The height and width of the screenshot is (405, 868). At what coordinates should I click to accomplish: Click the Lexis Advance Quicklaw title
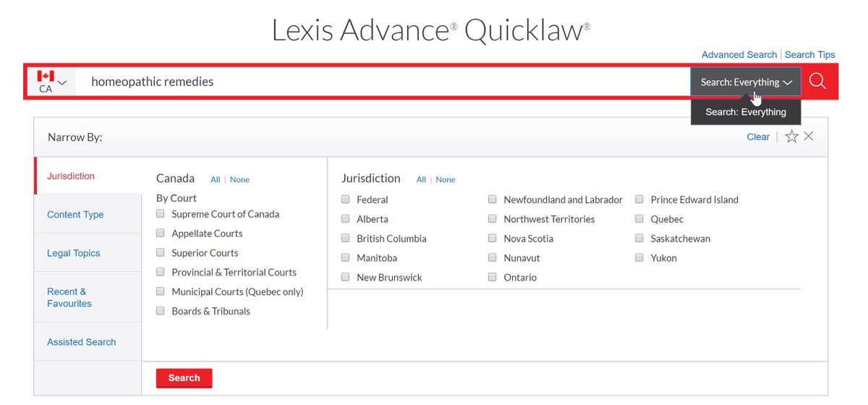pos(431,30)
